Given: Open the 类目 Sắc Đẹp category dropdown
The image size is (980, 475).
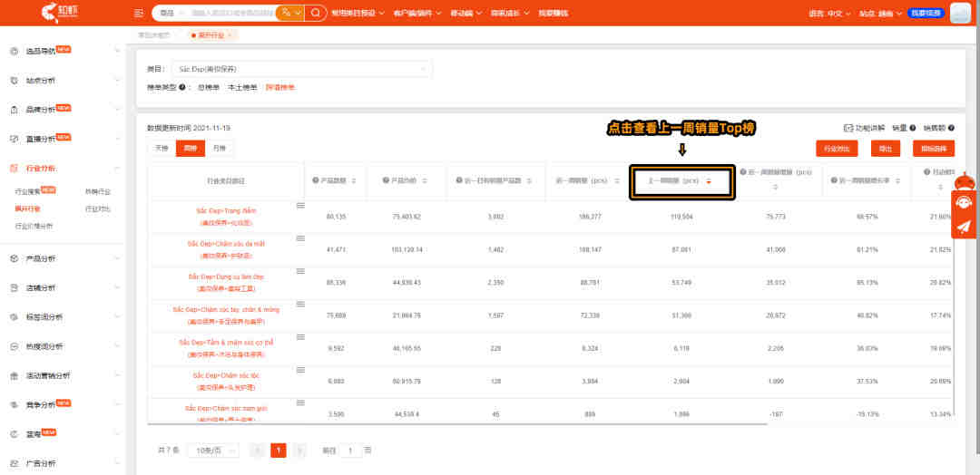Looking at the screenshot, I should pyautogui.click(x=301, y=69).
